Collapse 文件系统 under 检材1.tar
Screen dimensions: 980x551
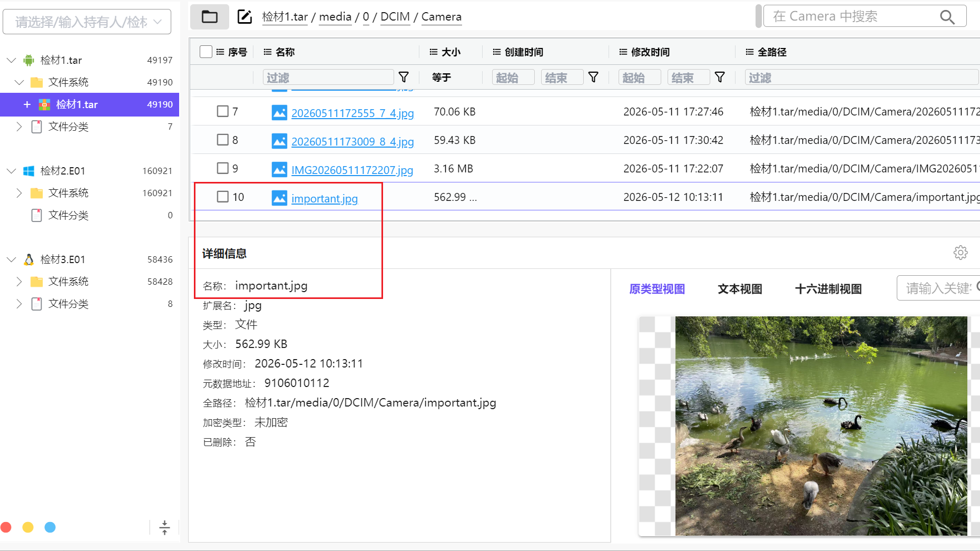19,82
